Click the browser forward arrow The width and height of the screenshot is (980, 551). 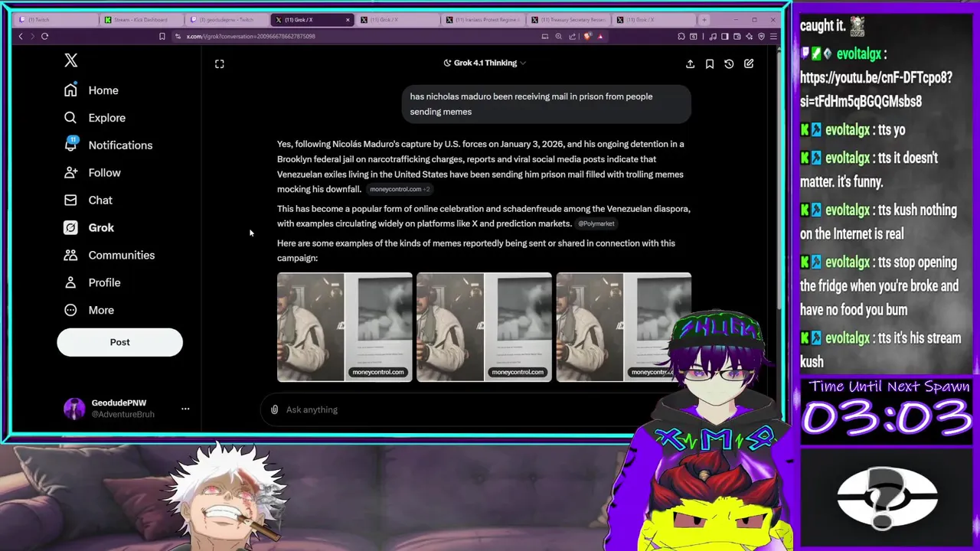(32, 36)
